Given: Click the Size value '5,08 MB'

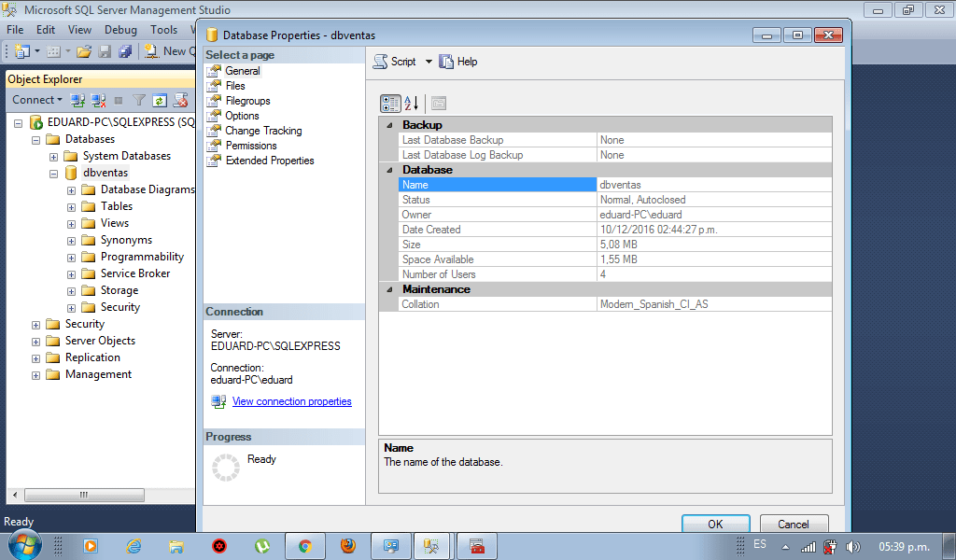Looking at the screenshot, I should (618, 245).
